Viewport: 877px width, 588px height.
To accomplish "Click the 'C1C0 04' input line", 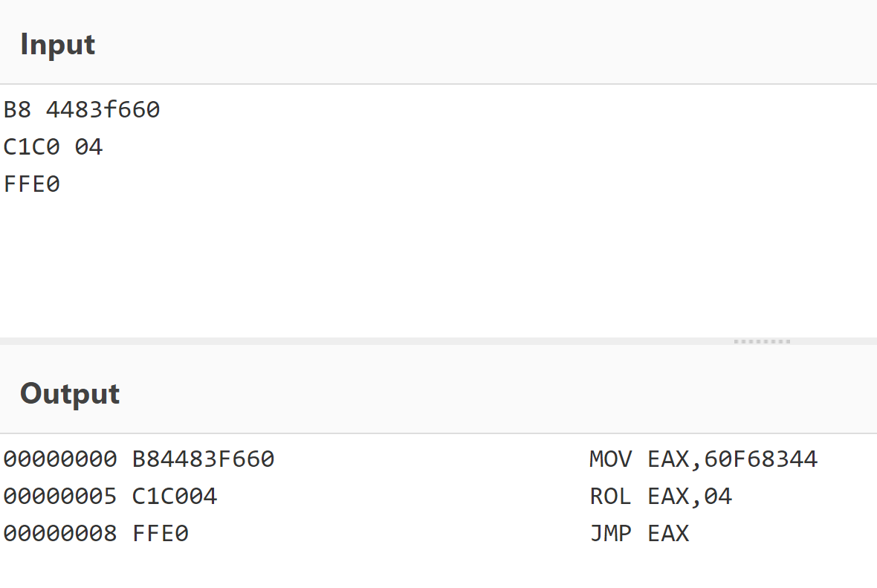I will coord(53,147).
